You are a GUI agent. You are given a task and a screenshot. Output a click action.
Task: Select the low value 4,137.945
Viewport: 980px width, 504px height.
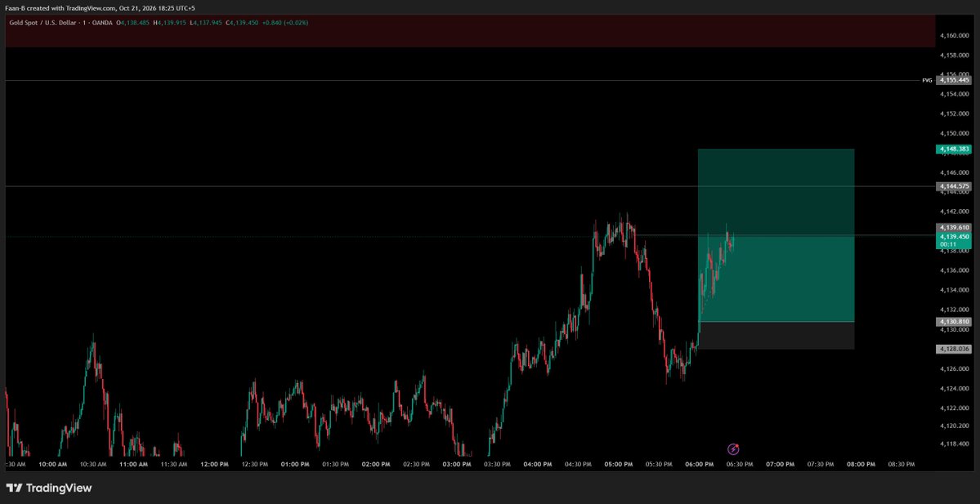click(x=207, y=23)
